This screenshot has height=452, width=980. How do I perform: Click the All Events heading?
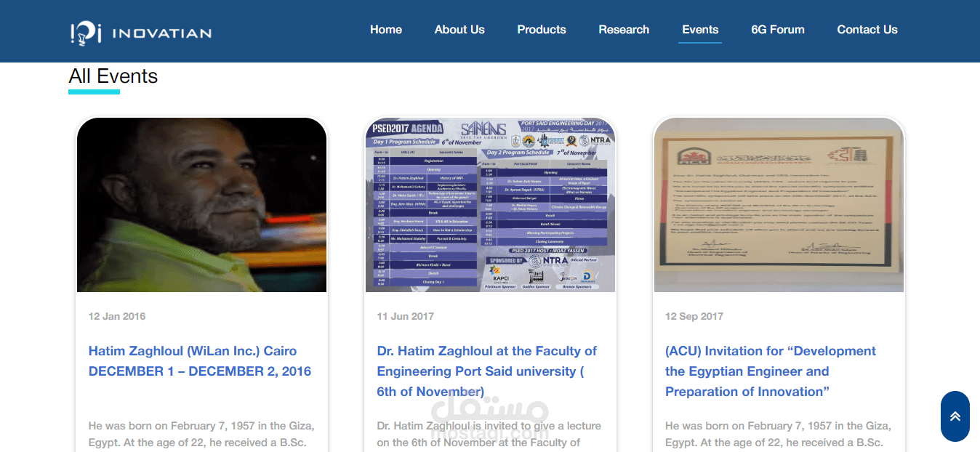tap(113, 76)
